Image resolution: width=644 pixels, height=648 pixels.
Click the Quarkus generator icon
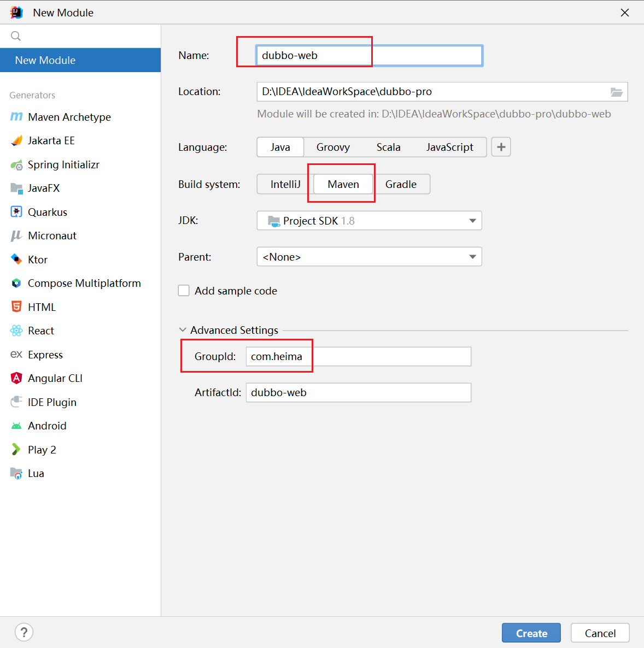(16, 212)
